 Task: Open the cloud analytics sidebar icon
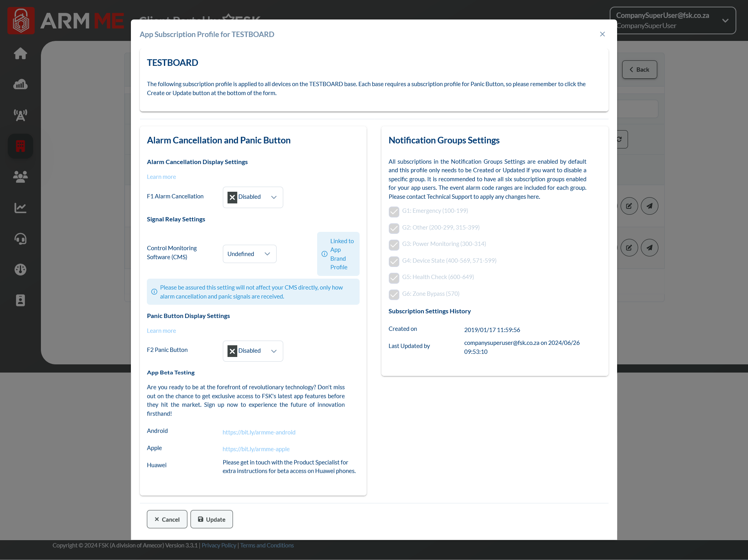(x=20, y=84)
